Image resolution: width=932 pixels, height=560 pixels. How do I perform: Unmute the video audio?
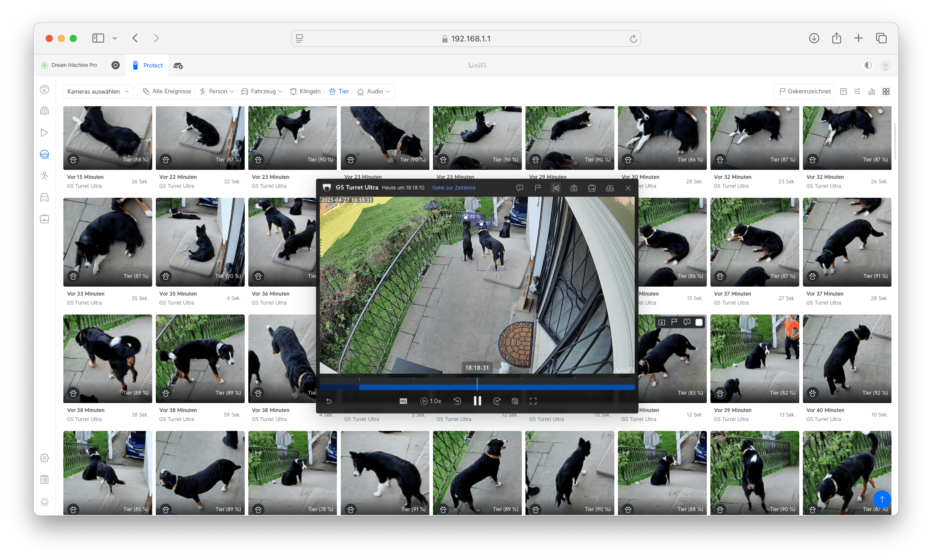515,401
